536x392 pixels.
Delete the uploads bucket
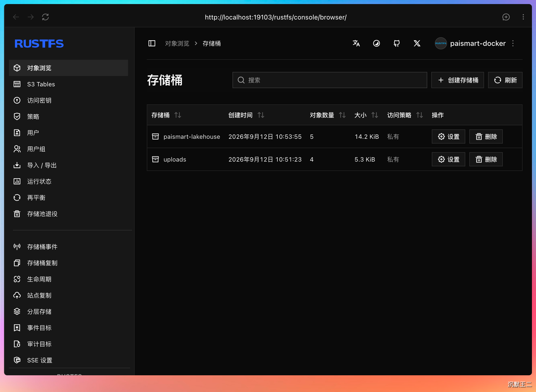pyautogui.click(x=486, y=159)
